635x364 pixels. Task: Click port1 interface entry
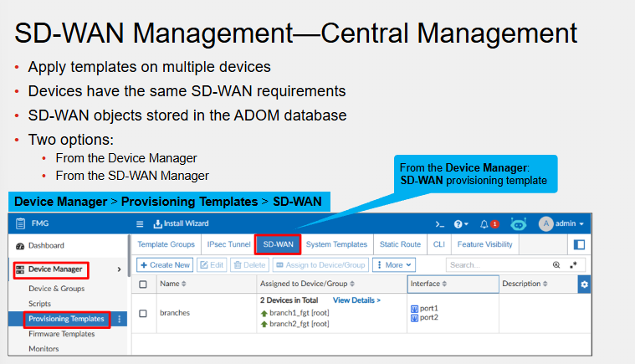click(x=429, y=309)
